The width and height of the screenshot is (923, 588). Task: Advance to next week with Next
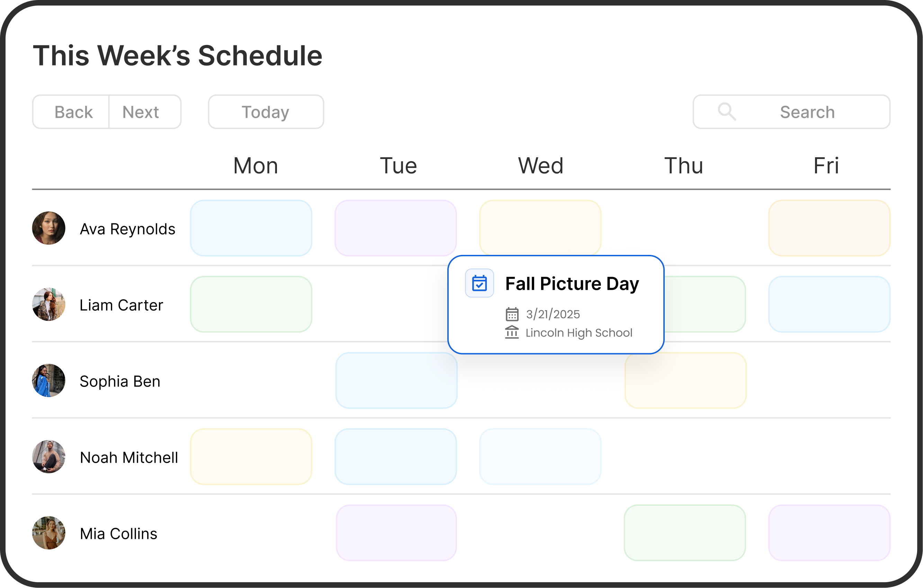[141, 112]
